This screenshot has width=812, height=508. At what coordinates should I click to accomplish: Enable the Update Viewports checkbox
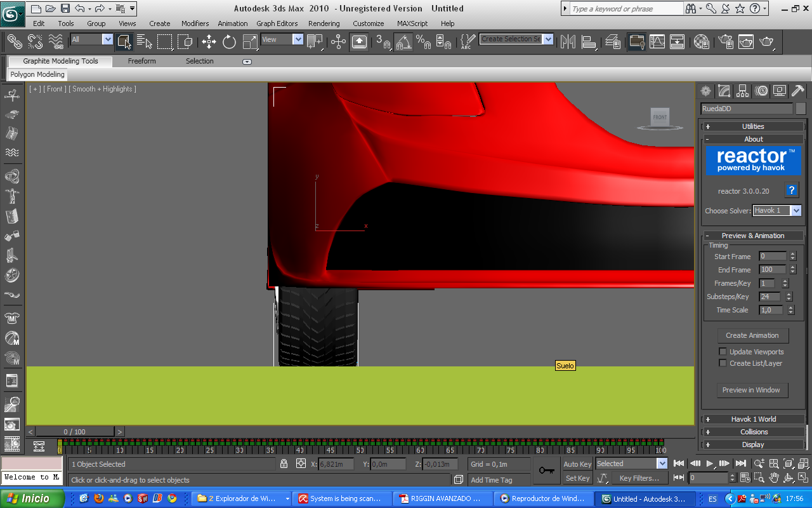pos(723,351)
